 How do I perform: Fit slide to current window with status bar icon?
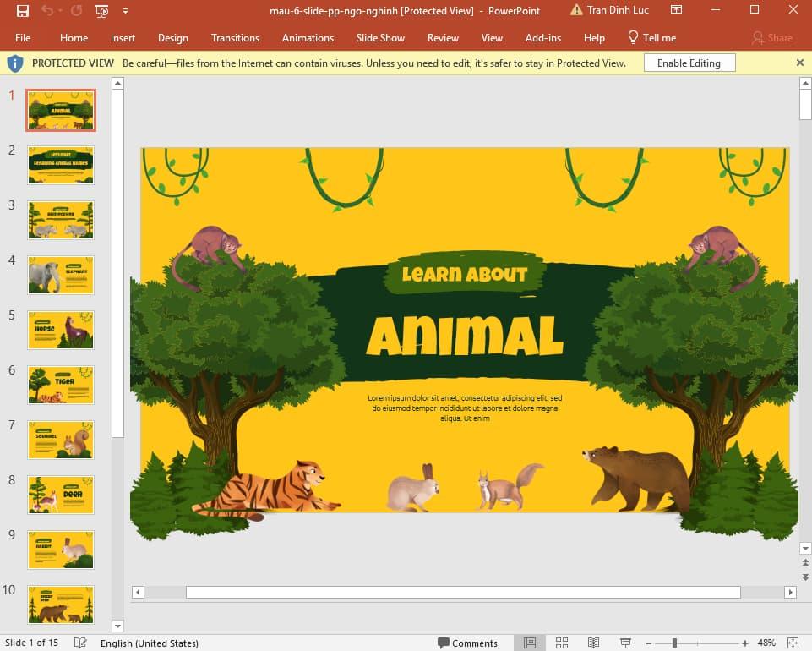point(791,643)
